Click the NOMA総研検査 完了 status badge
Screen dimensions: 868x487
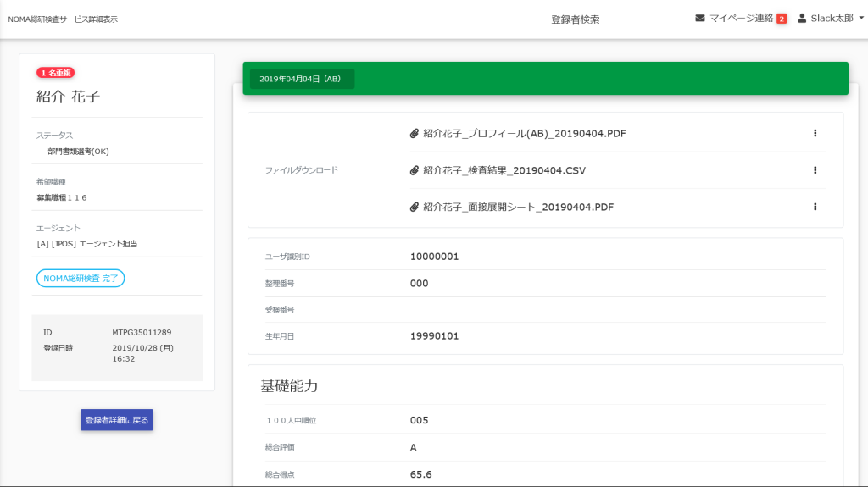pyautogui.click(x=81, y=278)
